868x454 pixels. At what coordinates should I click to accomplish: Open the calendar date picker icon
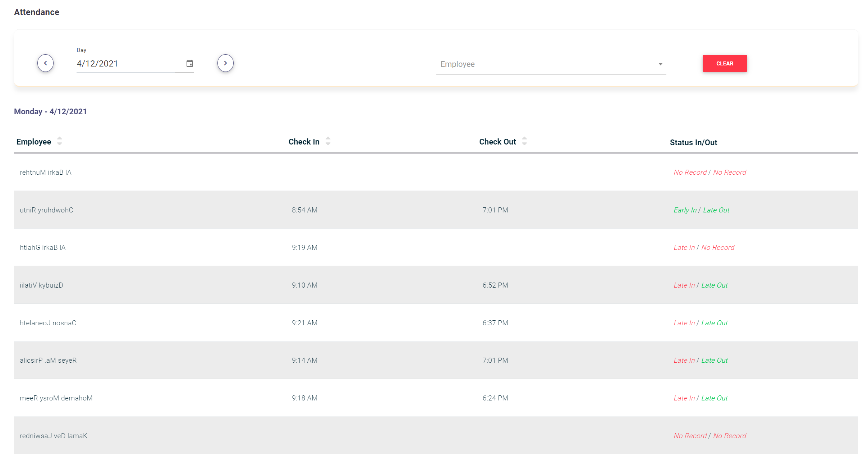point(190,64)
